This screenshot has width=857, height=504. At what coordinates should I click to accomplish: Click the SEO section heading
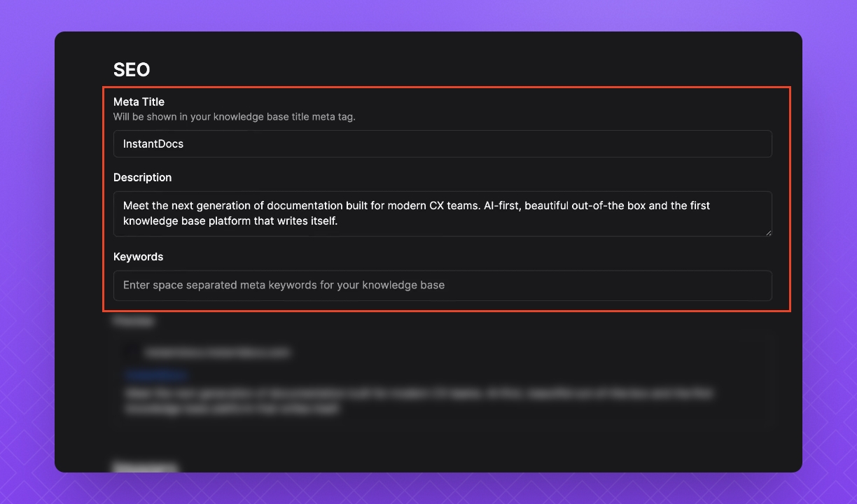tap(132, 70)
